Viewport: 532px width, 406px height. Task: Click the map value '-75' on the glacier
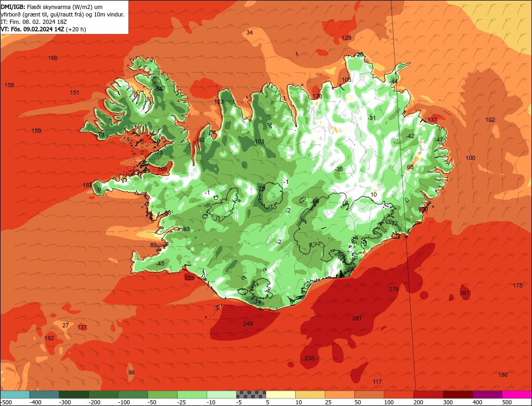pyautogui.click(x=261, y=189)
